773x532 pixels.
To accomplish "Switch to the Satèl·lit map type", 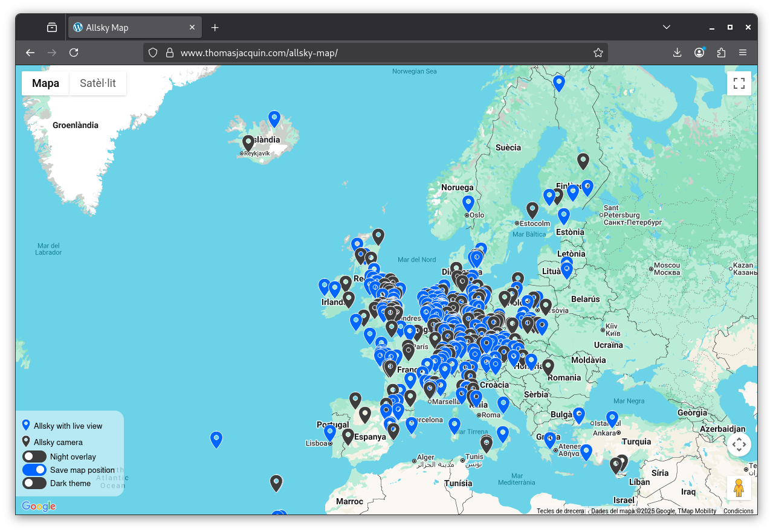I will click(98, 83).
